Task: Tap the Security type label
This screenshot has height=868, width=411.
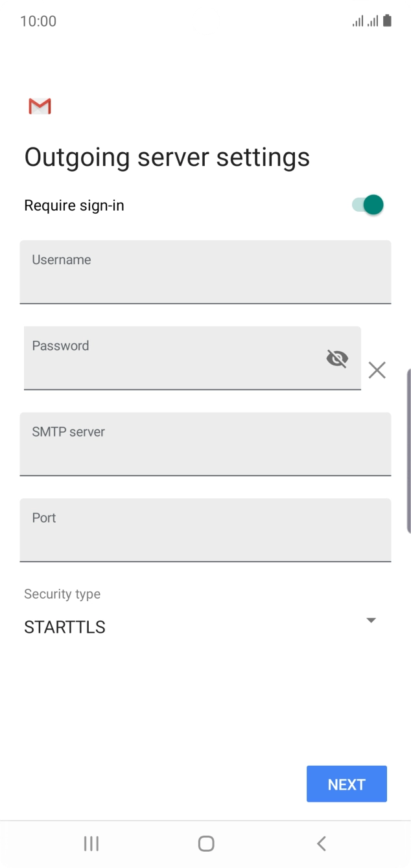Action: (62, 594)
